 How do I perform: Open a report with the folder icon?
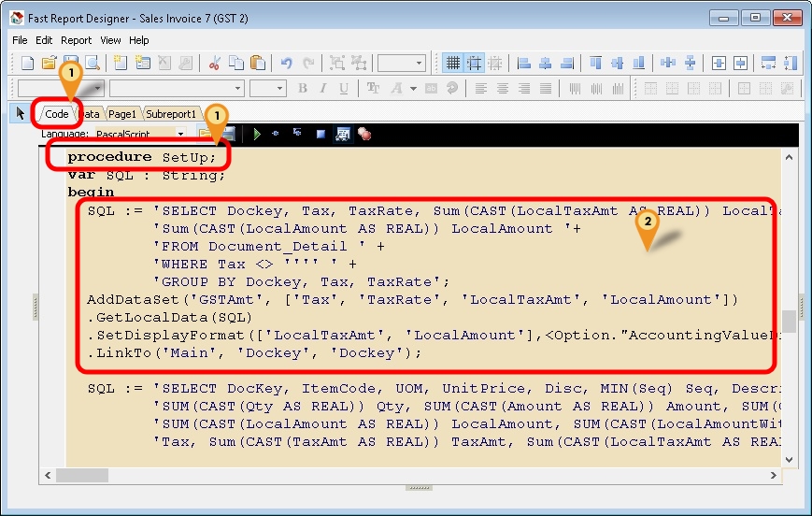pos(49,64)
